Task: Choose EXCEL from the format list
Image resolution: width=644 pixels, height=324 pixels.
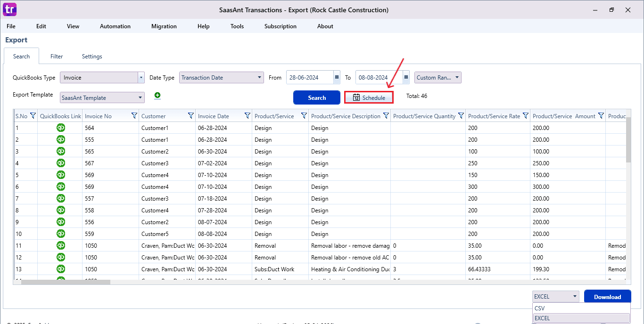Action: (581, 318)
